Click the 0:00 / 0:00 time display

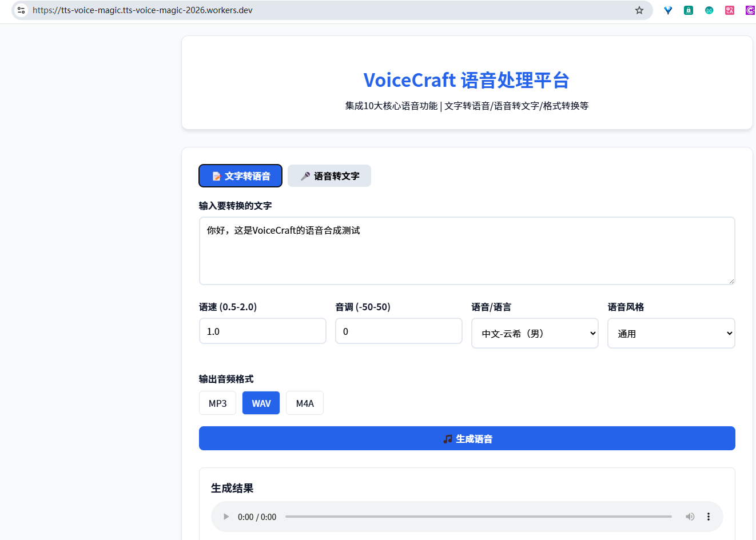[x=257, y=517]
